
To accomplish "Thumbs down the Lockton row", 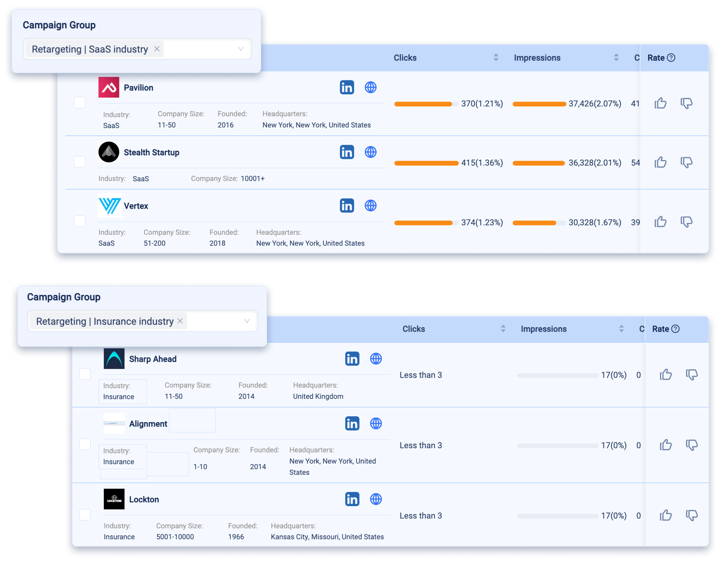I will (x=692, y=515).
